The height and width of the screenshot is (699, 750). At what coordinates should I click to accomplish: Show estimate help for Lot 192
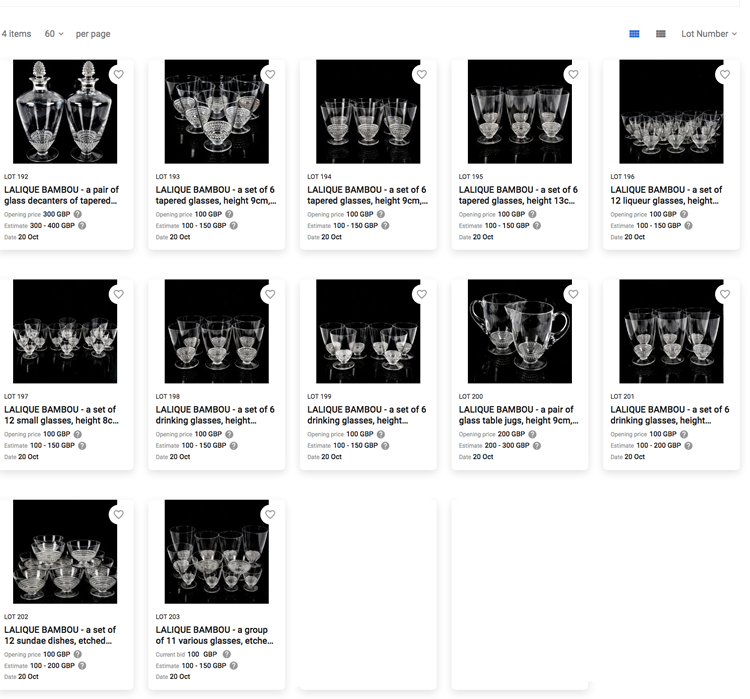(x=82, y=225)
